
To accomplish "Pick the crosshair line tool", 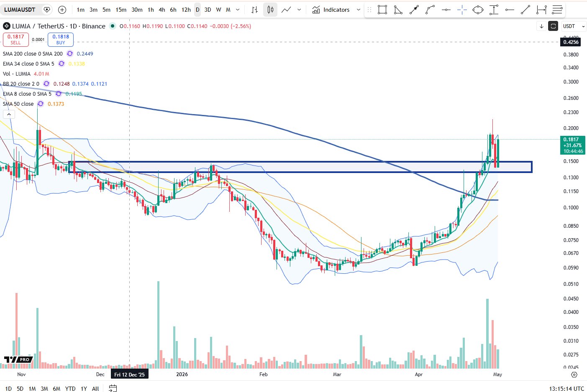I will [x=462, y=10].
